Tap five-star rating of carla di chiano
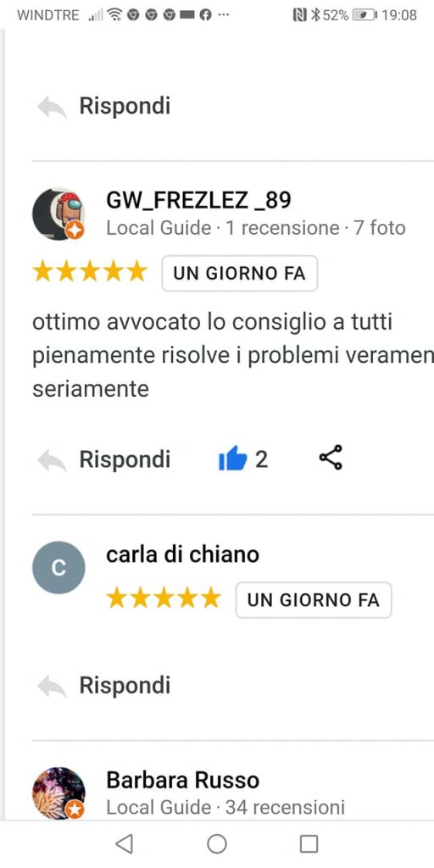This screenshot has height=868, width=434. point(164,598)
